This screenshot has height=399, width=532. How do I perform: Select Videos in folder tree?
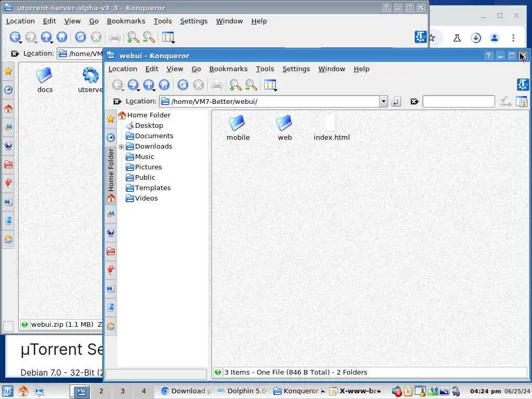click(x=142, y=198)
